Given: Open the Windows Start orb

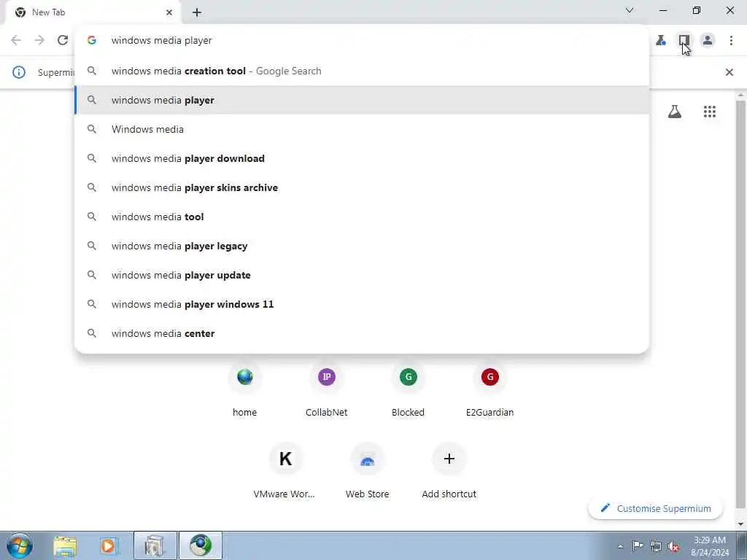Looking at the screenshot, I should [20, 545].
